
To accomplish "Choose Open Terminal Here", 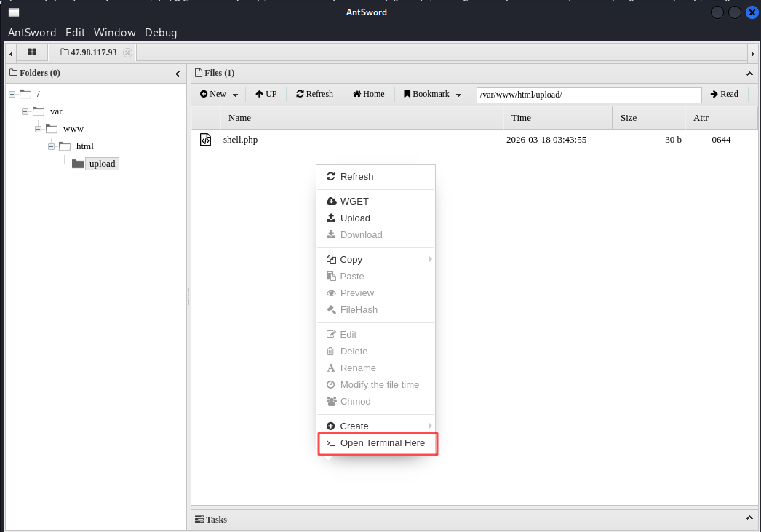I will 375,443.
